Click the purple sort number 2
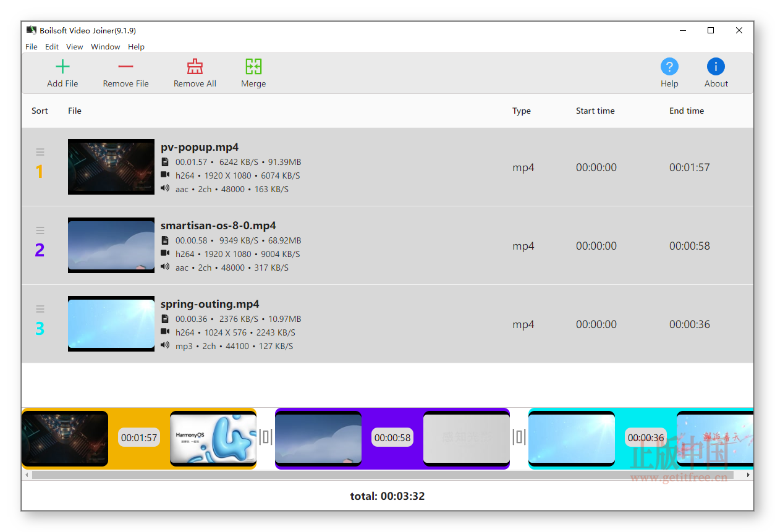This screenshot has height=532, width=775. (40, 250)
